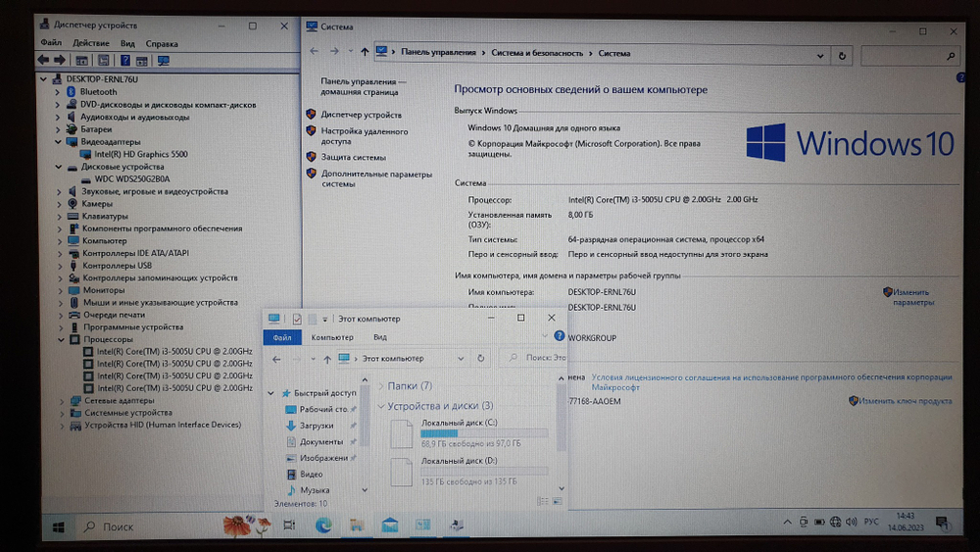Expand the Контроллеры USB tree node
The image size is (980, 552).
pos(60,266)
